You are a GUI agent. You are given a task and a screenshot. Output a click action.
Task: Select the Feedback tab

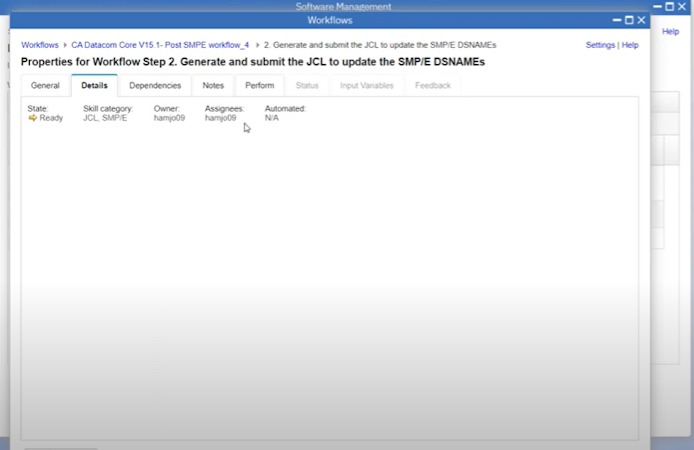pos(433,85)
